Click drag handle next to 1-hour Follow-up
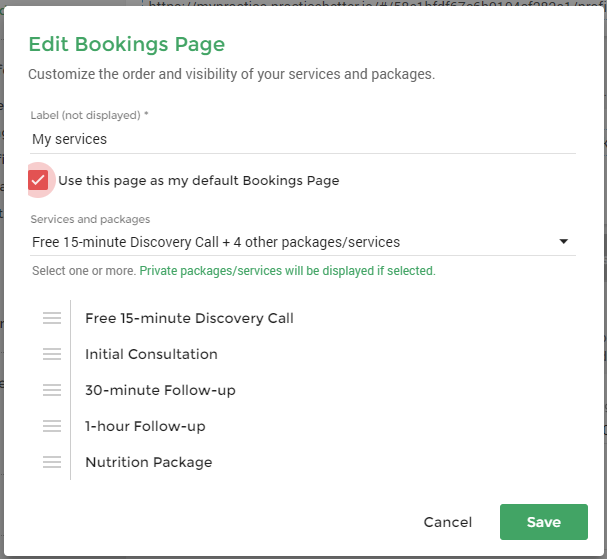The image size is (607, 559). click(52, 426)
